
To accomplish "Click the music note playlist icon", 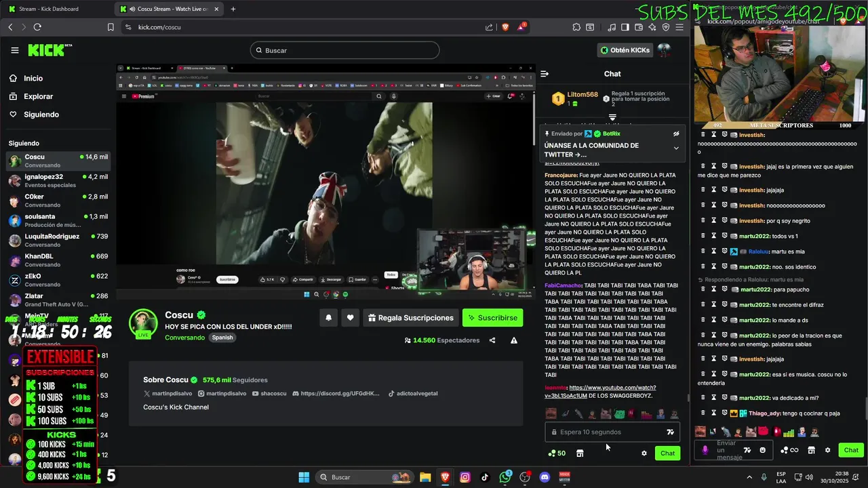I will coord(612,27).
